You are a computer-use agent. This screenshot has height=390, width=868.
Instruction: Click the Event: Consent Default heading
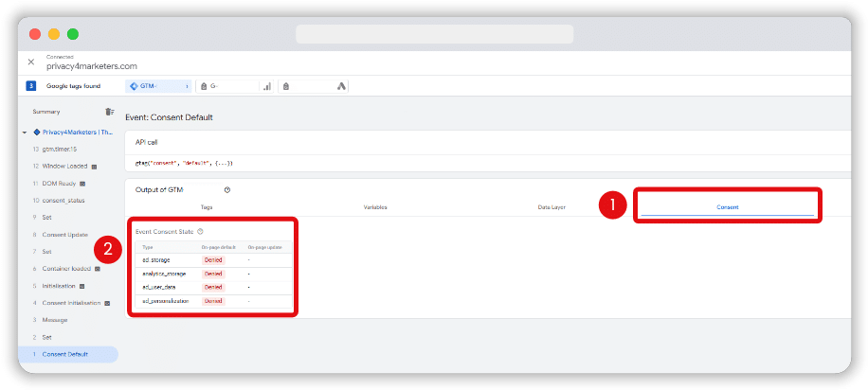170,117
